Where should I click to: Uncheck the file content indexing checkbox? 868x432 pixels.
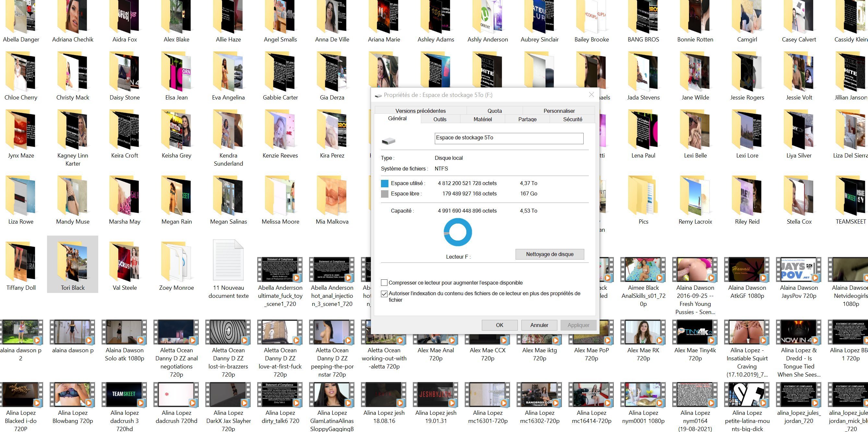pyautogui.click(x=384, y=294)
